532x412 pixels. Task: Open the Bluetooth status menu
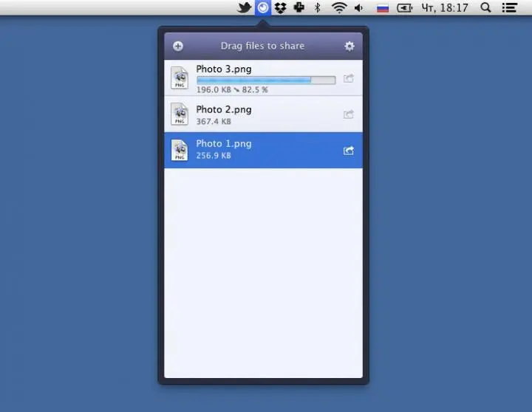coord(318,7)
